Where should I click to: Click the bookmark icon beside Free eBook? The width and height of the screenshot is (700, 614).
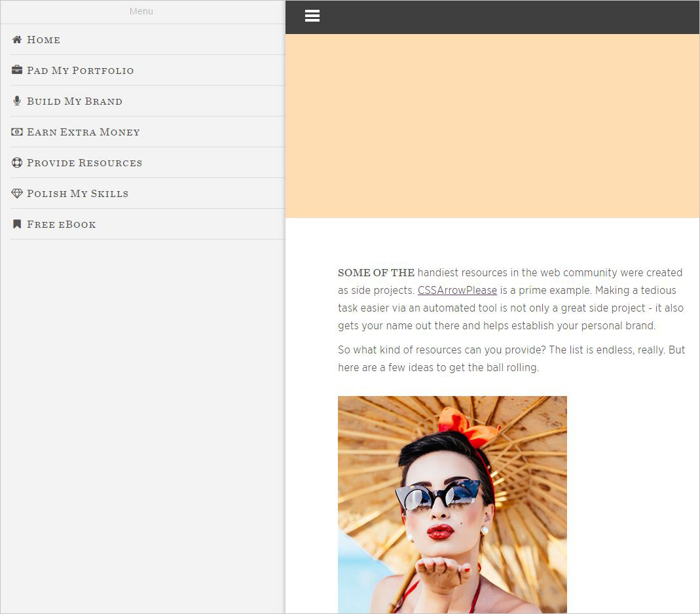tap(17, 224)
